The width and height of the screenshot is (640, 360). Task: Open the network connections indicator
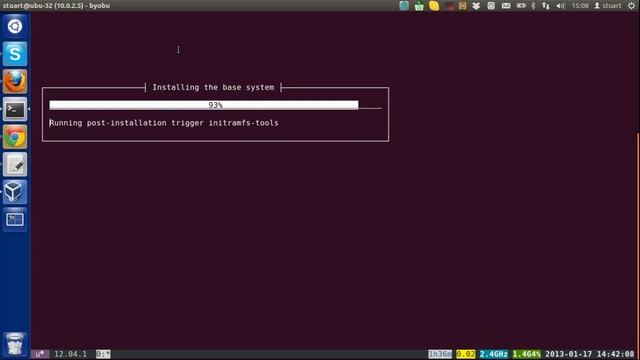[x=546, y=6]
